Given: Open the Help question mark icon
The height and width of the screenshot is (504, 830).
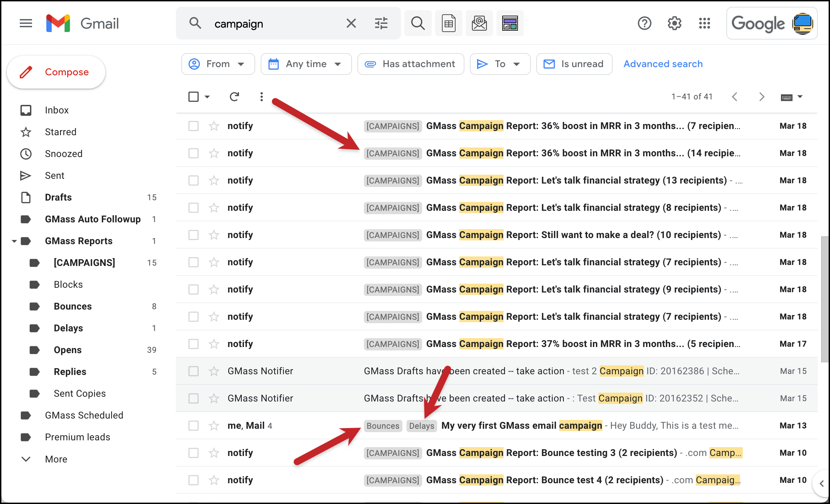Looking at the screenshot, I should 644,23.
